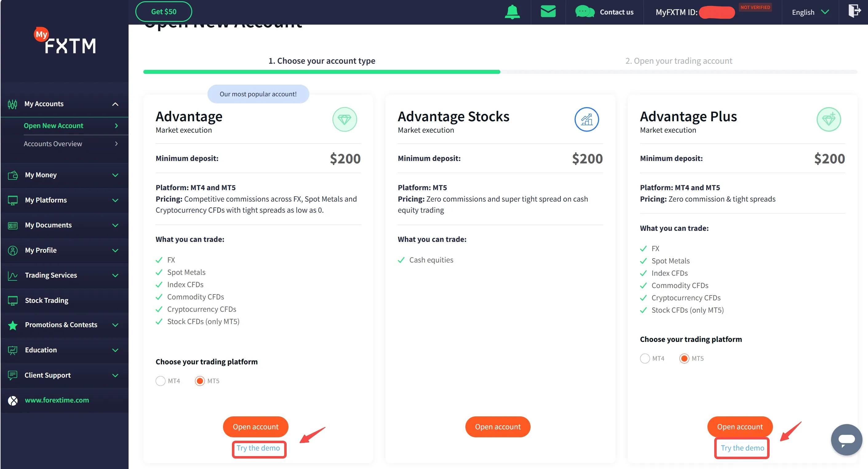Image resolution: width=868 pixels, height=469 pixels.
Task: Click the Advantage Stocks card title
Action: click(454, 117)
